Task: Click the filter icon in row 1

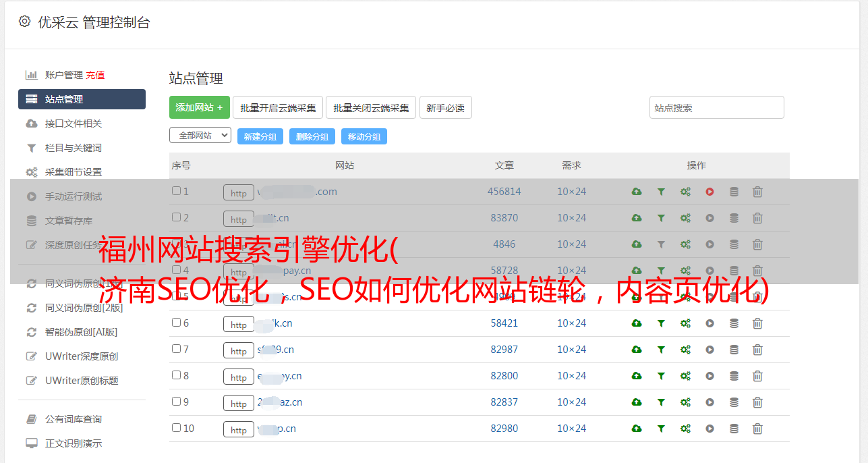Action: [661, 192]
